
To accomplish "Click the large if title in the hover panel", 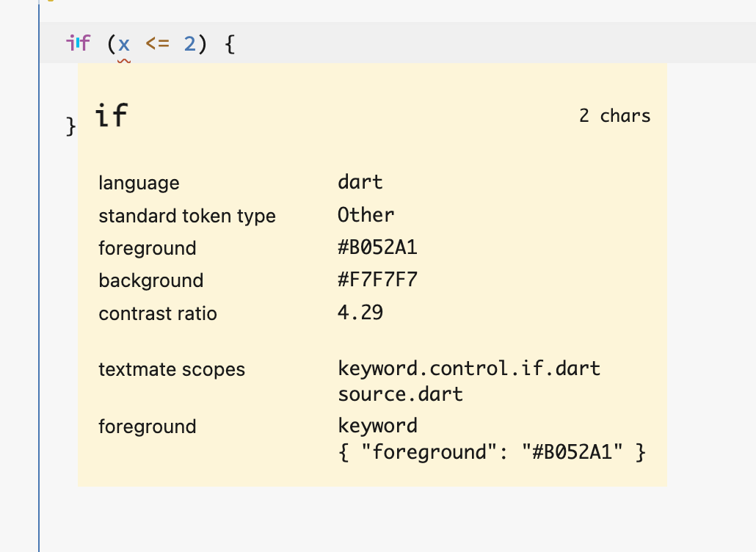I will 110,115.
